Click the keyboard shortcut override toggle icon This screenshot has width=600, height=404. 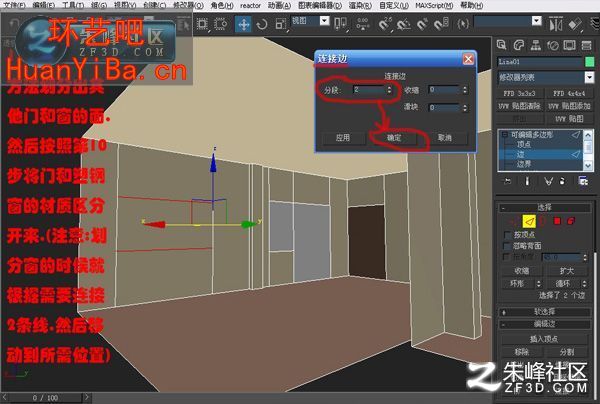coord(362,24)
